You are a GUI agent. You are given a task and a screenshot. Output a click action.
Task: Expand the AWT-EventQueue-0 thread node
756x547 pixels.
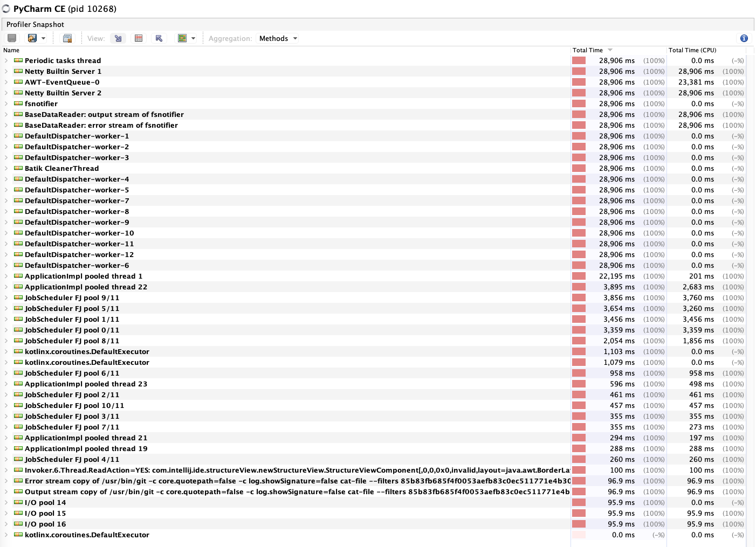click(x=5, y=82)
